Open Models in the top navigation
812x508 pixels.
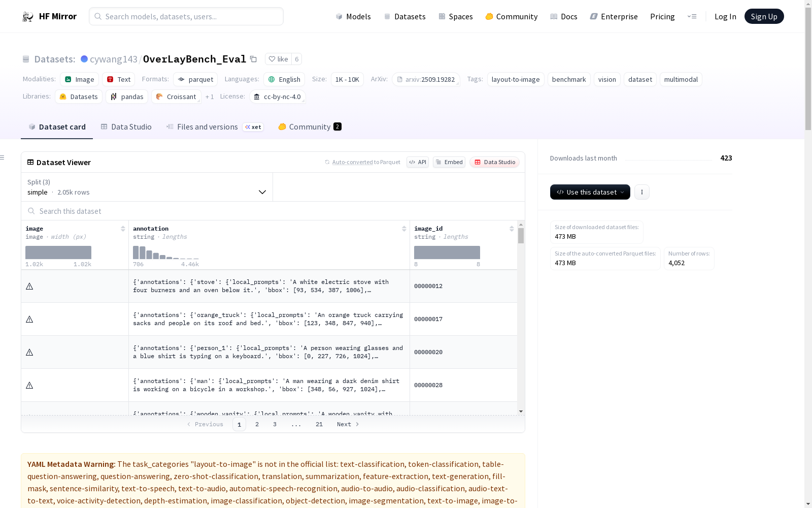[x=353, y=17]
